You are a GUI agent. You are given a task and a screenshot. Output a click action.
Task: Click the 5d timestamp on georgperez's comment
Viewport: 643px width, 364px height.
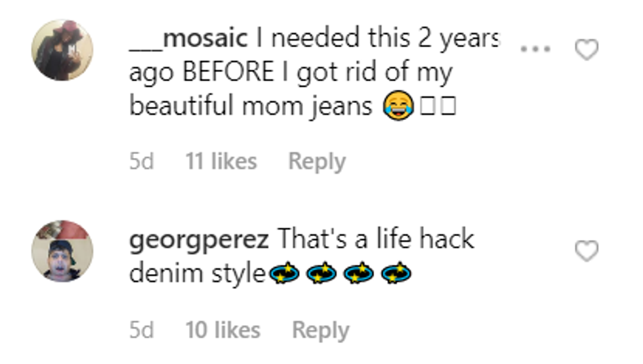(142, 330)
